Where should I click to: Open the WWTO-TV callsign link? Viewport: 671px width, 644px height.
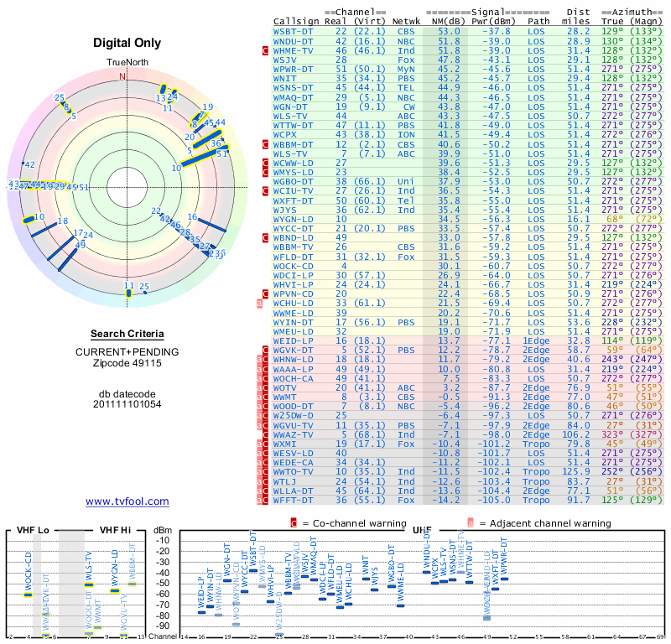click(293, 471)
